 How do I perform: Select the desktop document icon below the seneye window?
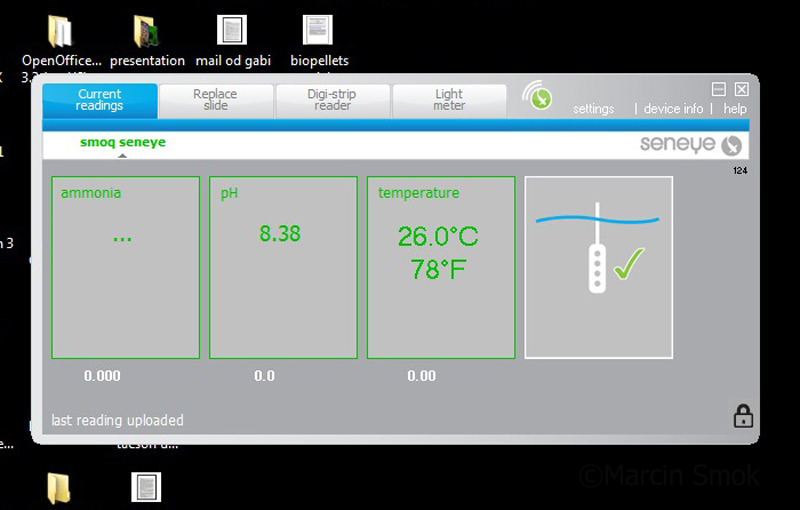pos(146,487)
